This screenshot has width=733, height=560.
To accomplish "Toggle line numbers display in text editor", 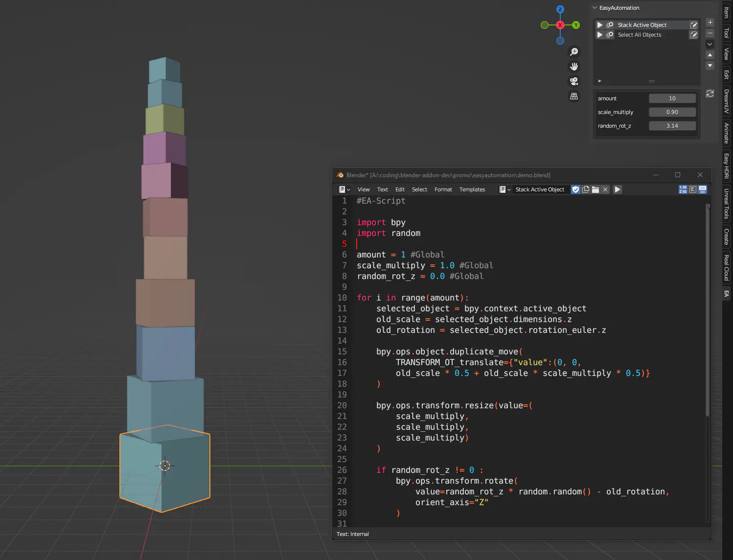I will pos(683,189).
